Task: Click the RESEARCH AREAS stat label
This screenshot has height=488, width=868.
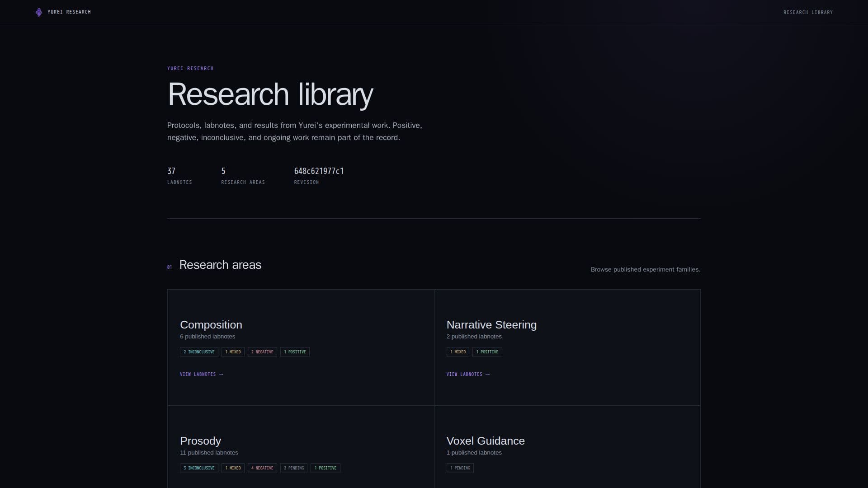Action: pyautogui.click(x=243, y=183)
